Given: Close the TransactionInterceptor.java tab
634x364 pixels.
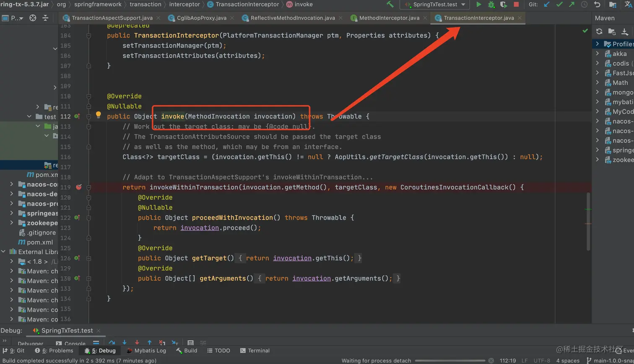Looking at the screenshot, I should [520, 18].
